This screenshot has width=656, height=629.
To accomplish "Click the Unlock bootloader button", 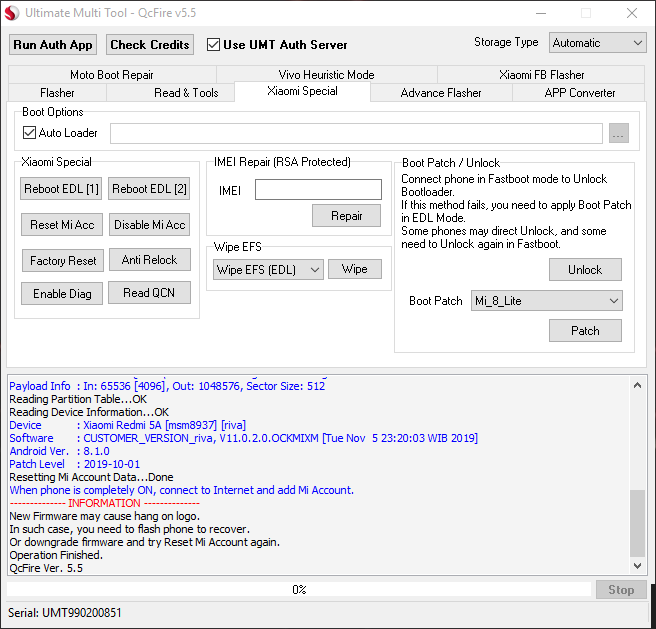I will point(585,270).
